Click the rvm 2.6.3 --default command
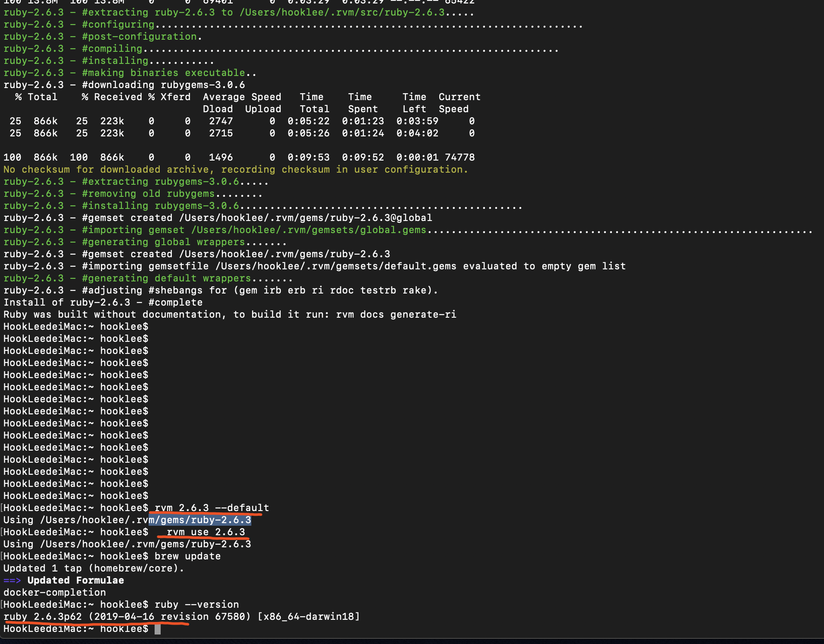Image resolution: width=824 pixels, height=644 pixels. 212,508
